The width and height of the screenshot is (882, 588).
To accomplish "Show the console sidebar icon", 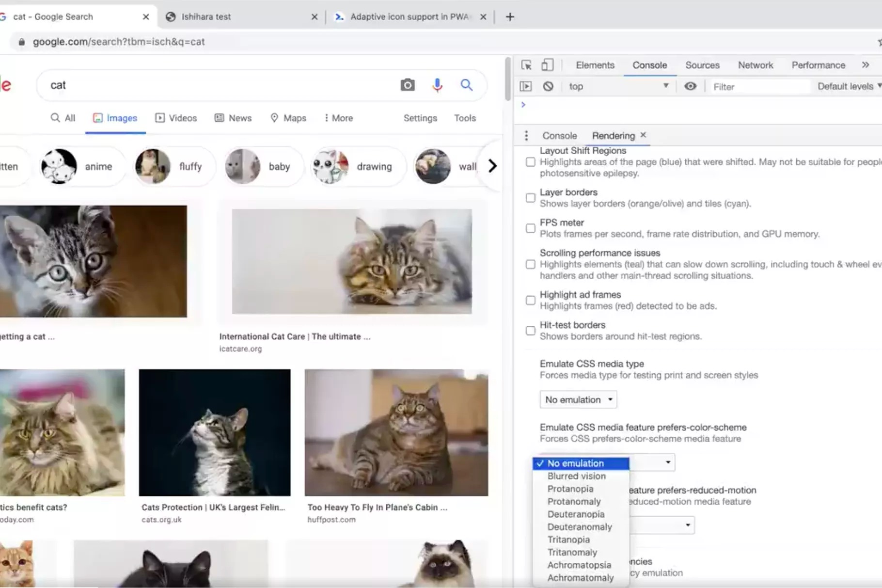I will click(x=526, y=86).
